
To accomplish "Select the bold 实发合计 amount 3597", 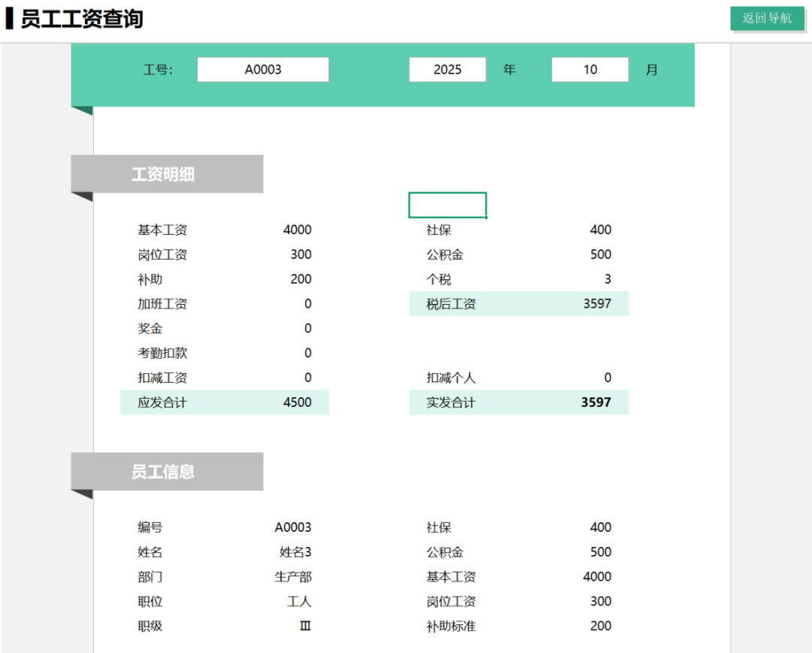I will coord(595,402).
